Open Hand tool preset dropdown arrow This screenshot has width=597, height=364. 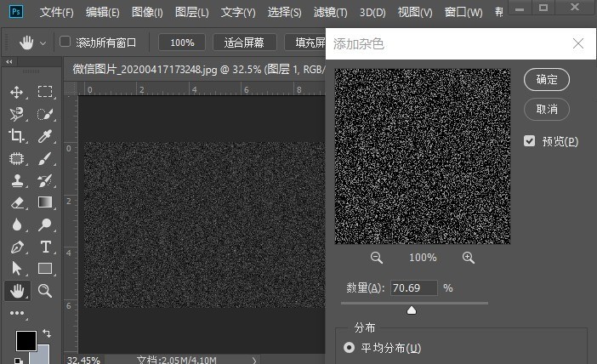pyautogui.click(x=43, y=43)
